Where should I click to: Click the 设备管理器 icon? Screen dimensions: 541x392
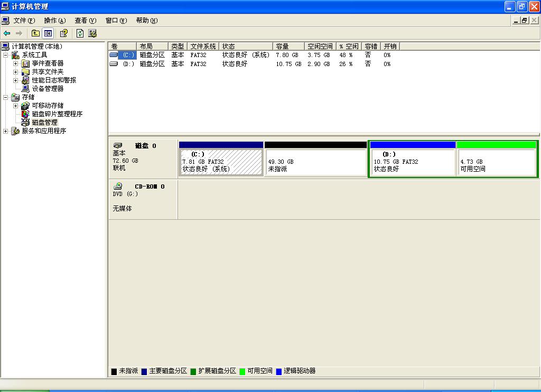click(x=25, y=89)
